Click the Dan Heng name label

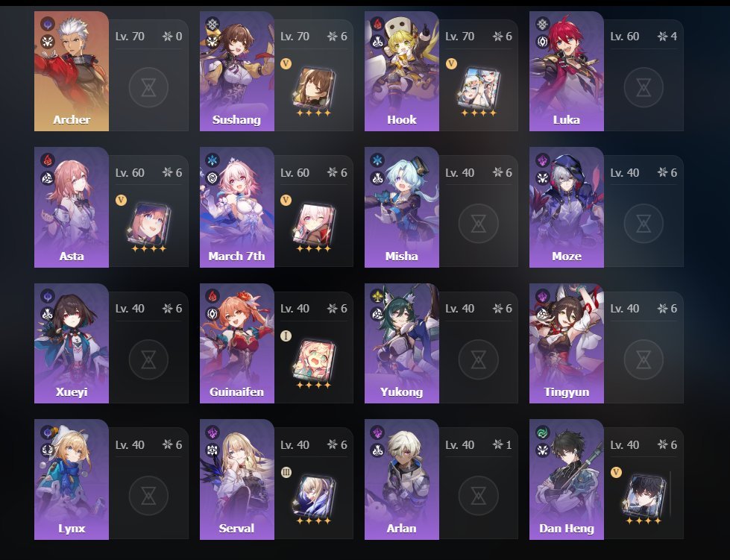(x=567, y=529)
